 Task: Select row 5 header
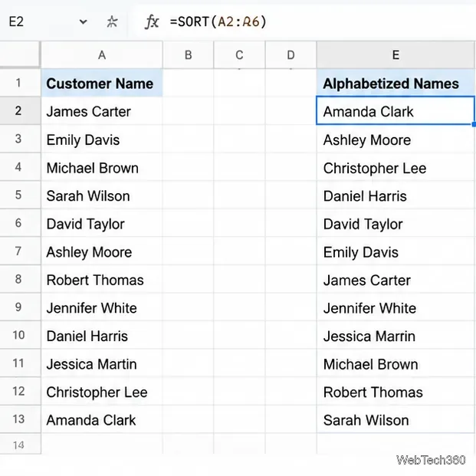tap(20, 195)
